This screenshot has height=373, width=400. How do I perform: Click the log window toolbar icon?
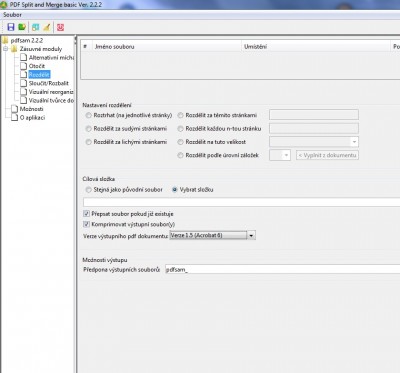36,27
